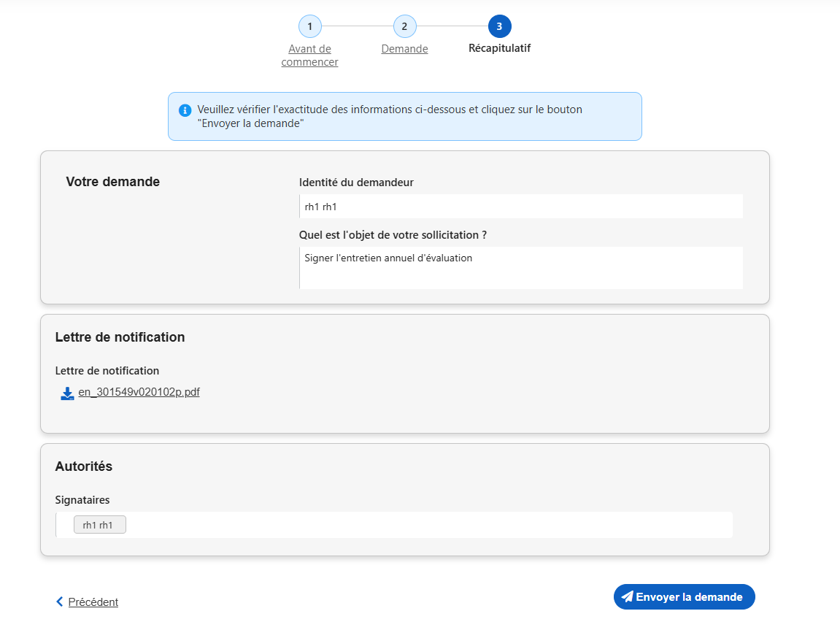Click the step 2 circle in the stepper
This screenshot has width=840, height=630.
coord(404,26)
